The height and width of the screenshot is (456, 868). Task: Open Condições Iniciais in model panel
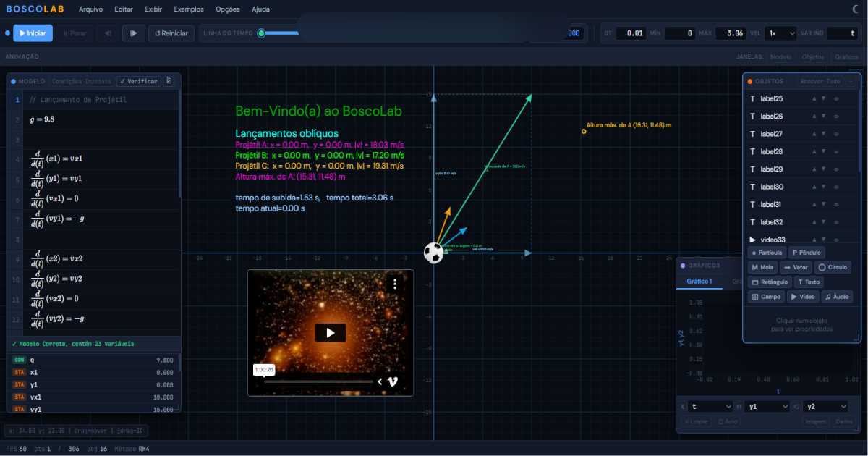82,81
